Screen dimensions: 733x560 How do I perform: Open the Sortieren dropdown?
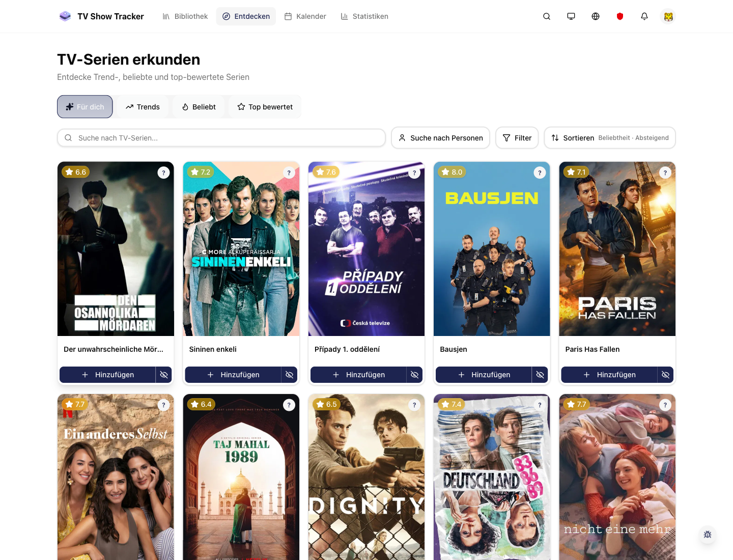coord(610,138)
